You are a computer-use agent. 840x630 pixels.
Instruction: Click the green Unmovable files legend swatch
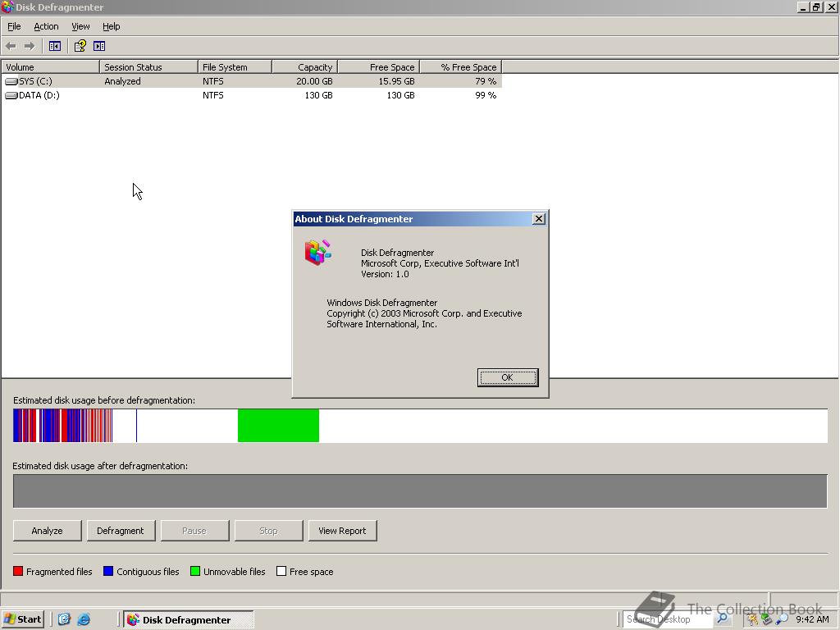[195, 571]
